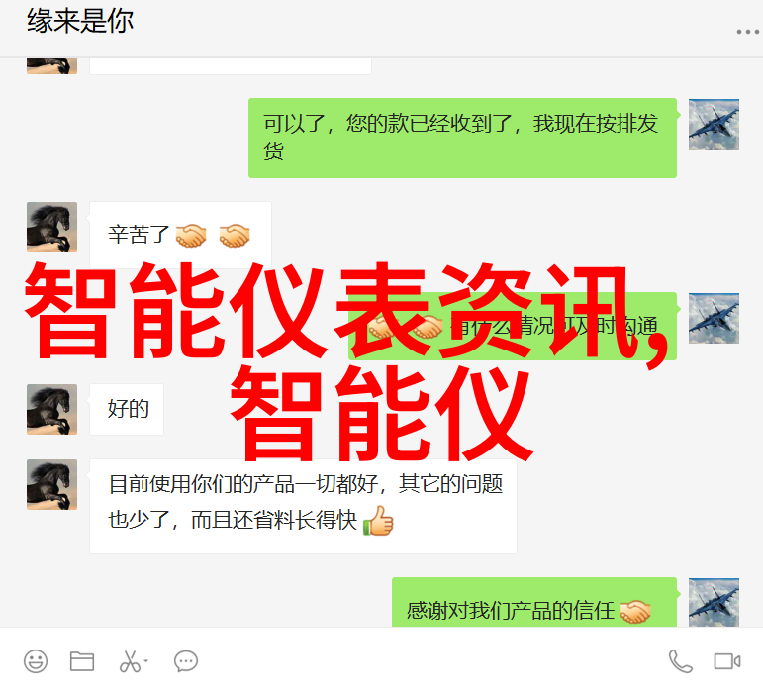
Task: Click the chat title 缘来是你
Action: (80, 22)
